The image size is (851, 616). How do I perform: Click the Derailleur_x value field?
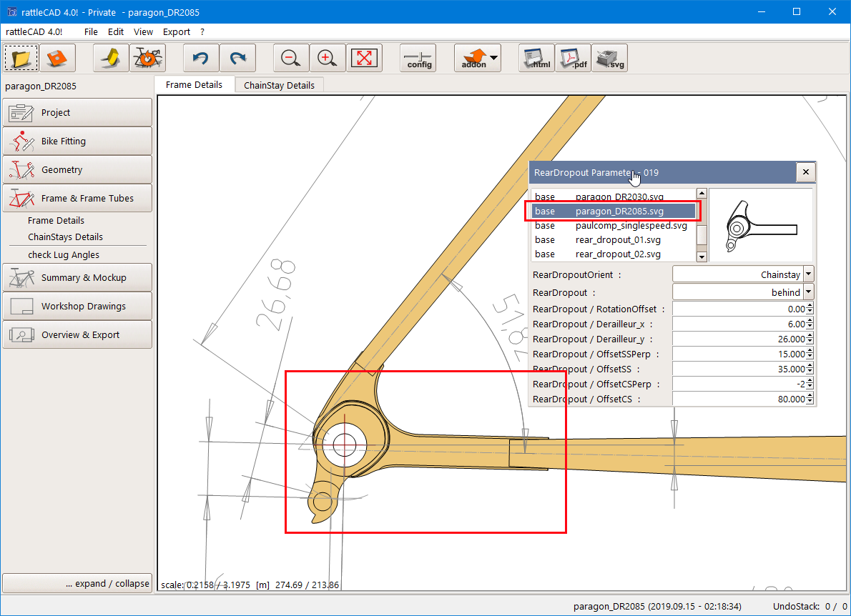coord(739,324)
